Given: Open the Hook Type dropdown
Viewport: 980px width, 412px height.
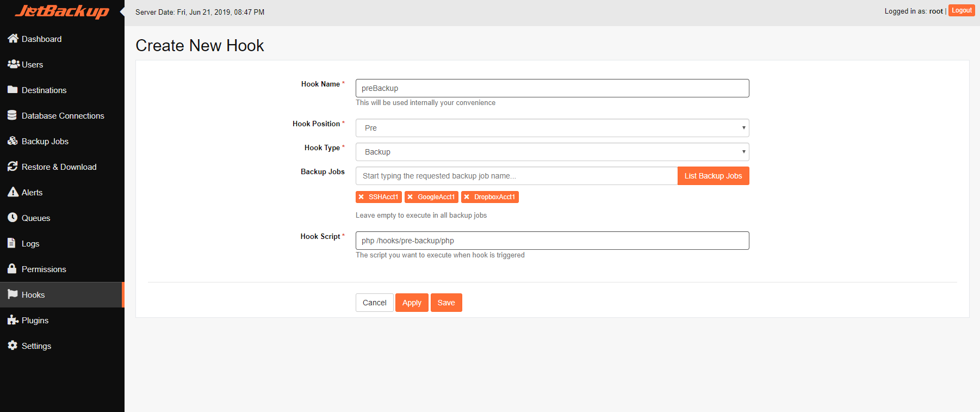Looking at the screenshot, I should [x=552, y=152].
